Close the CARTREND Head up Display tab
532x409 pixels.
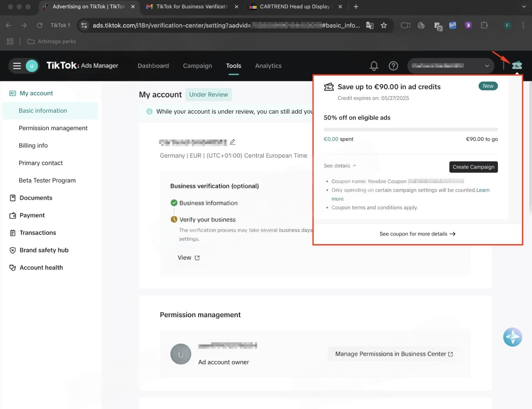(340, 7)
